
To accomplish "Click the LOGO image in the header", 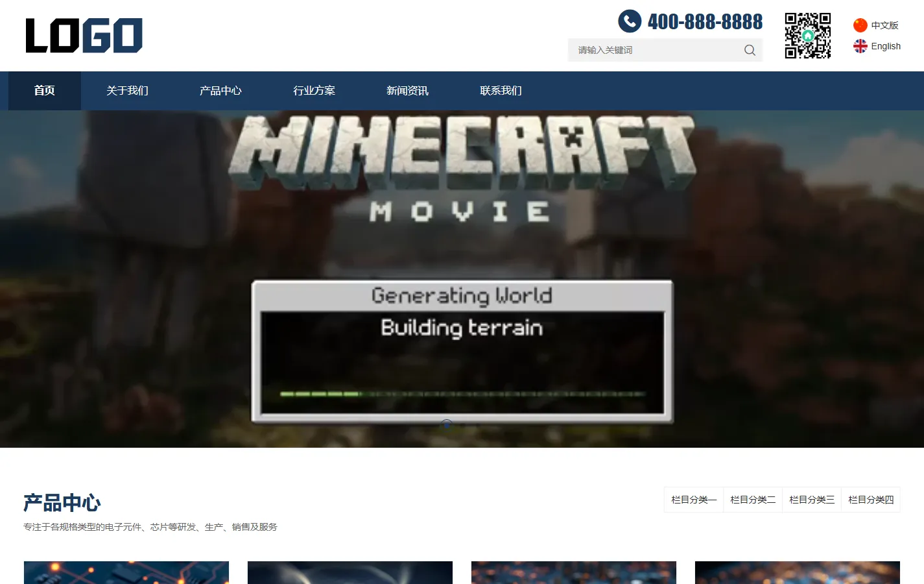I will click(x=84, y=35).
